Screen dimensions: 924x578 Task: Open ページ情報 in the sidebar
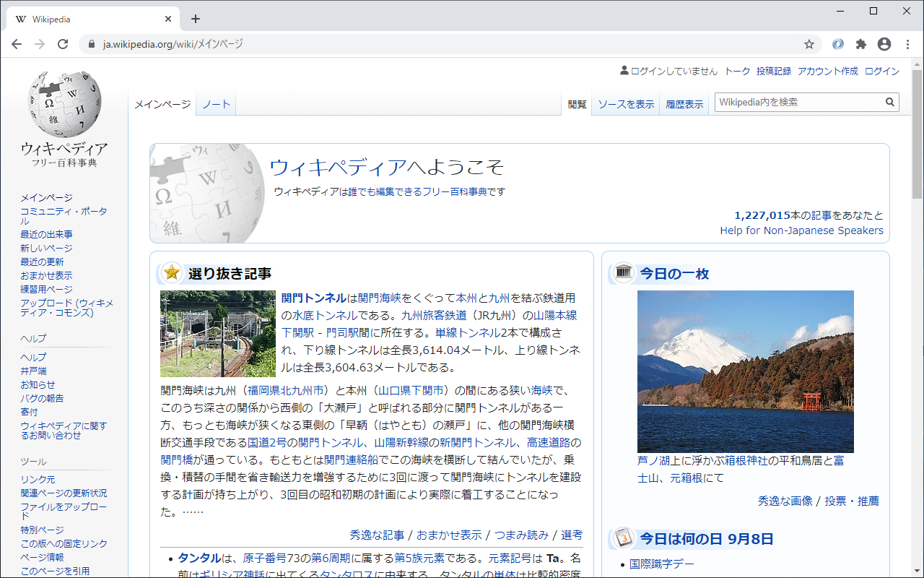click(42, 557)
